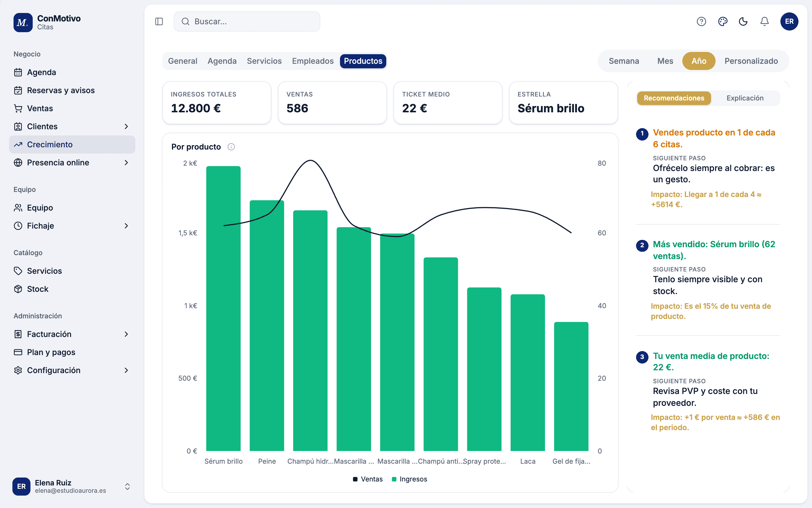This screenshot has width=812, height=508.
Task: Click the Ventas 586 card
Action: point(332,103)
